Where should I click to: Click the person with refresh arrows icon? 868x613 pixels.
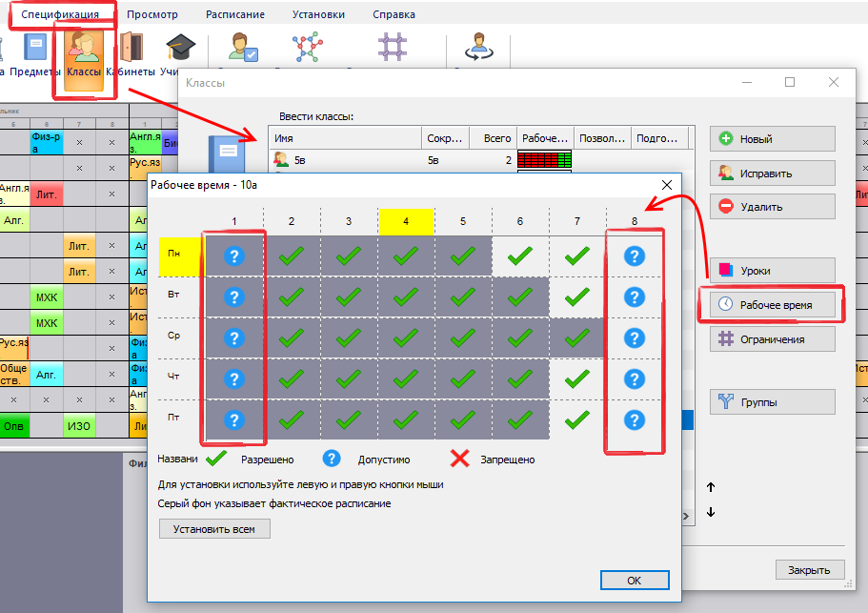(x=476, y=48)
